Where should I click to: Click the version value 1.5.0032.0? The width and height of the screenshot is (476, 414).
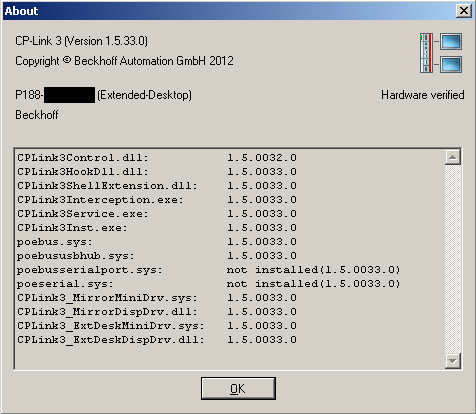(262, 157)
